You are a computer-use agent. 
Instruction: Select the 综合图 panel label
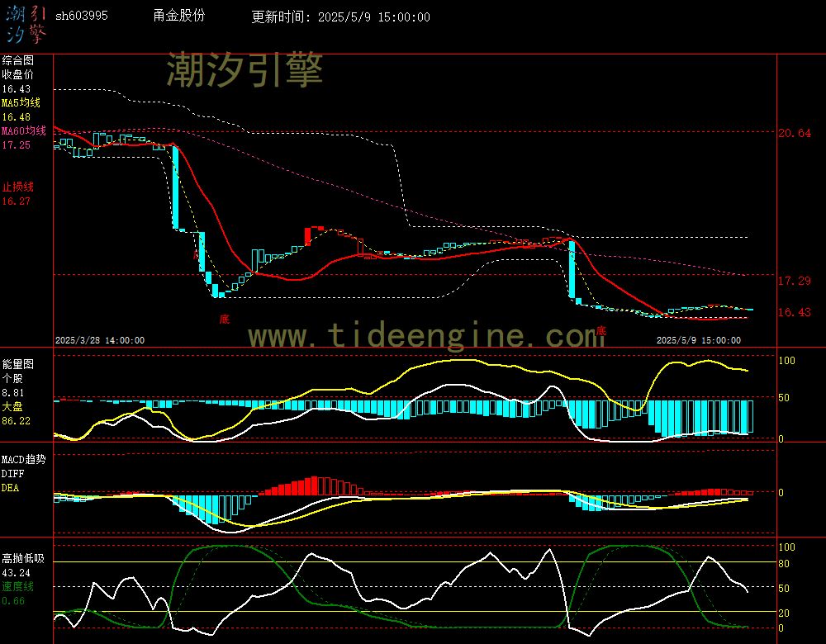pyautogui.click(x=18, y=60)
